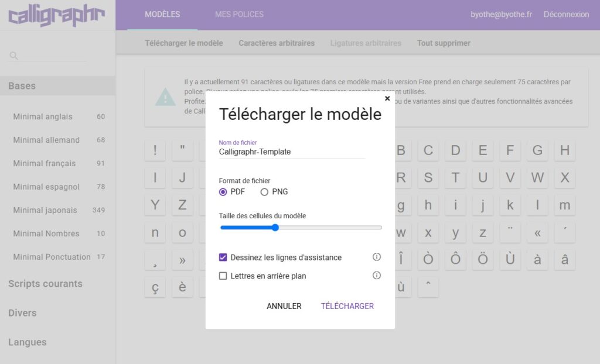
Task: Select Minimal Ponctuation template
Action: click(59, 257)
